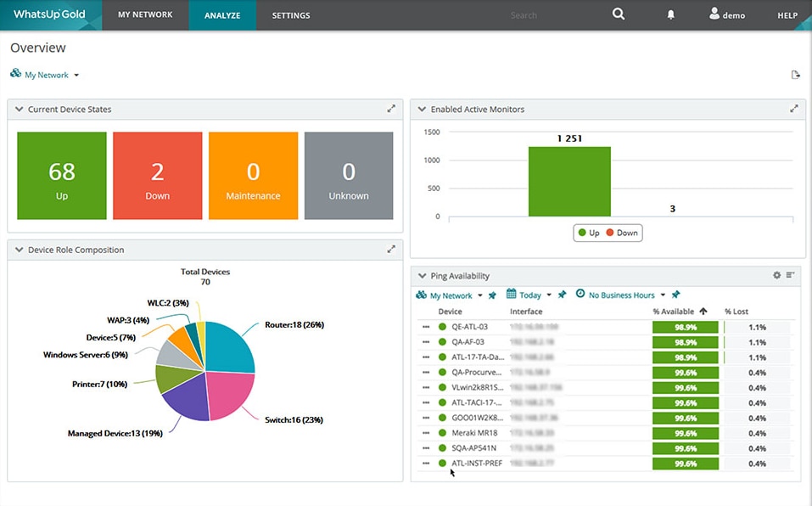The width and height of the screenshot is (812, 506).
Task: Click the pin next to No Business Hours
Action: pos(675,295)
